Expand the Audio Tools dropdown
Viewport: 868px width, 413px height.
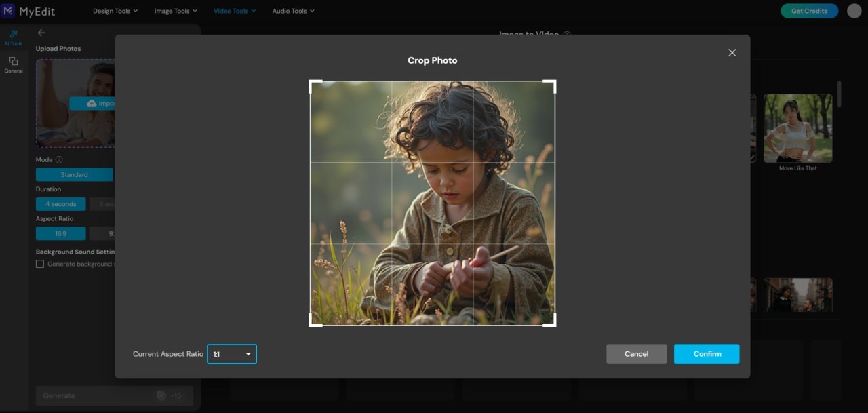[x=293, y=10]
